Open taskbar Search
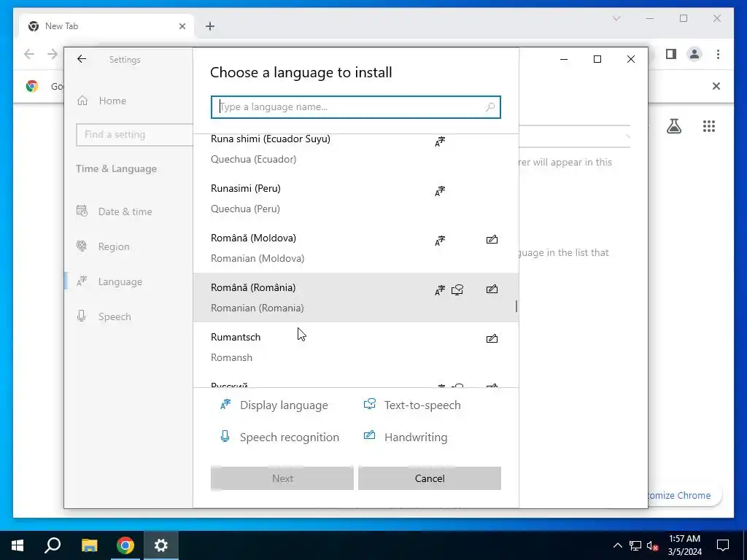 53,545
